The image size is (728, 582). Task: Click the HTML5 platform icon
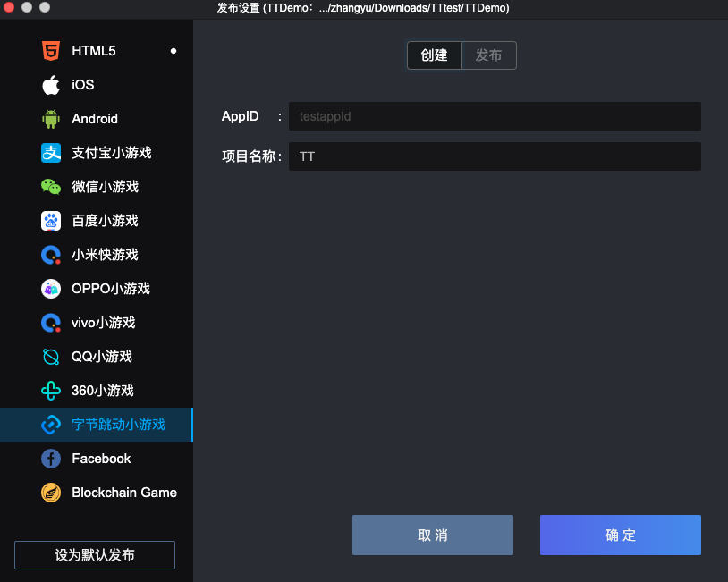click(51, 51)
